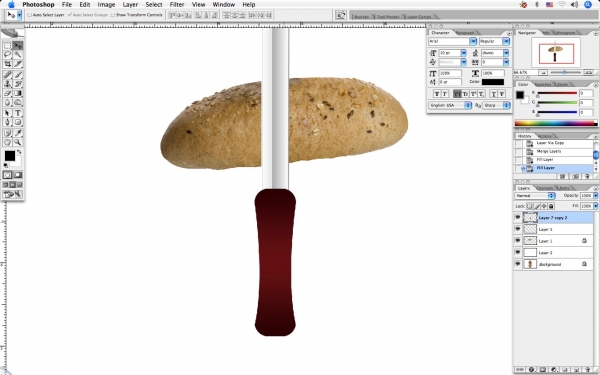Switch to Quick Mask mode

18,175
